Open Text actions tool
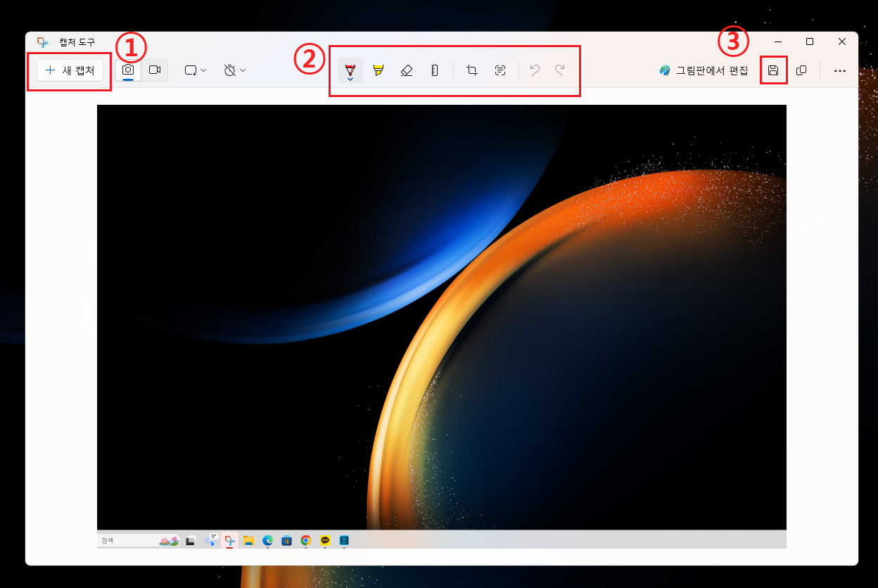Image resolution: width=878 pixels, height=588 pixels. pos(500,70)
